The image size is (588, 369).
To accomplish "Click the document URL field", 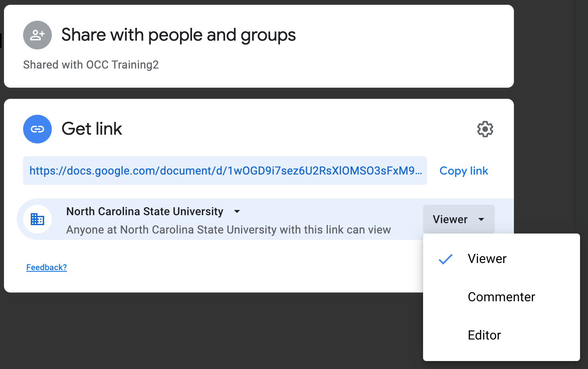I will 225,171.
